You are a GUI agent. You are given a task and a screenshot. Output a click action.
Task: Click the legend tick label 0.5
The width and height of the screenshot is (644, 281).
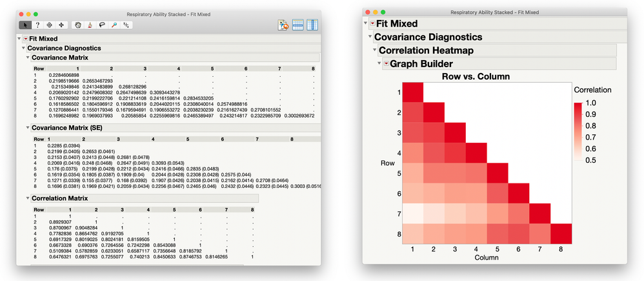[590, 160]
